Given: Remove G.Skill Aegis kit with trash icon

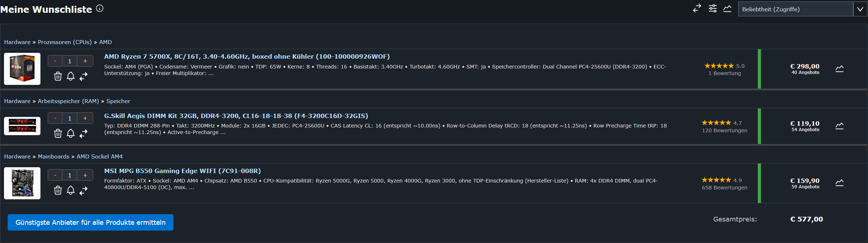Looking at the screenshot, I should 58,133.
